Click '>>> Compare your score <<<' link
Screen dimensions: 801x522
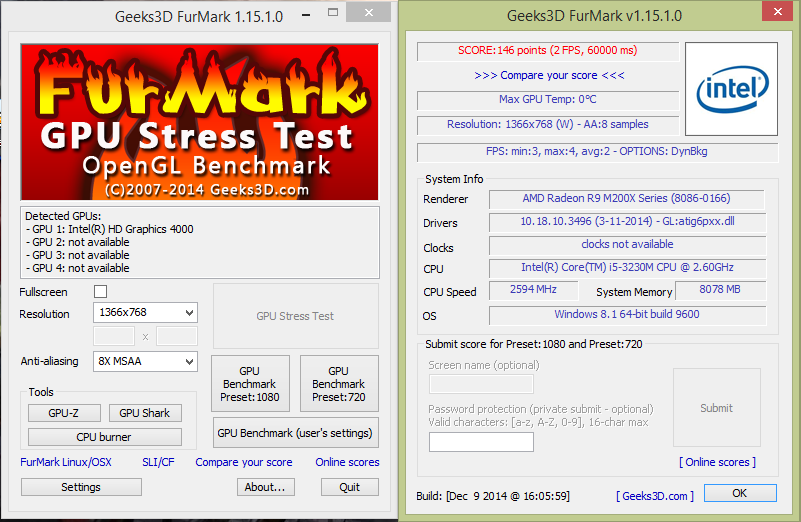pyautogui.click(x=549, y=76)
